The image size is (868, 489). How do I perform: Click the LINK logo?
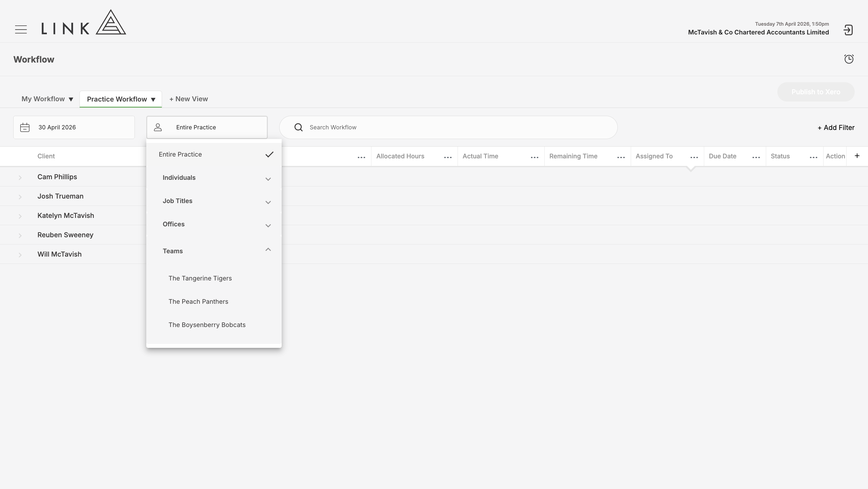[83, 22]
